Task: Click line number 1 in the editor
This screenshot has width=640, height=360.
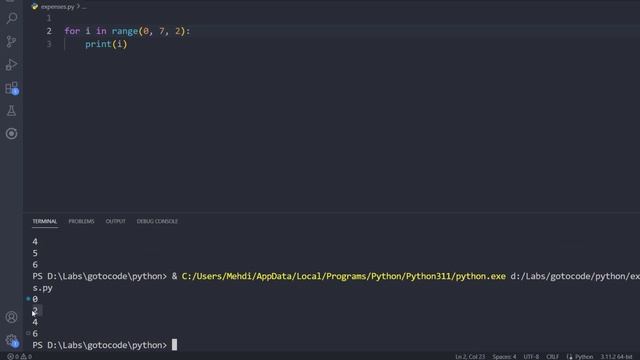Action: (x=49, y=18)
